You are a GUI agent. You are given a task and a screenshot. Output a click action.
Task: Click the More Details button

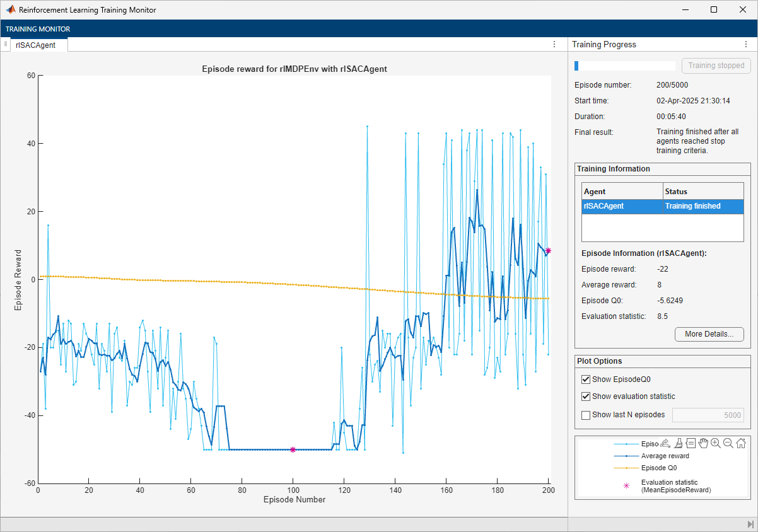(x=709, y=334)
